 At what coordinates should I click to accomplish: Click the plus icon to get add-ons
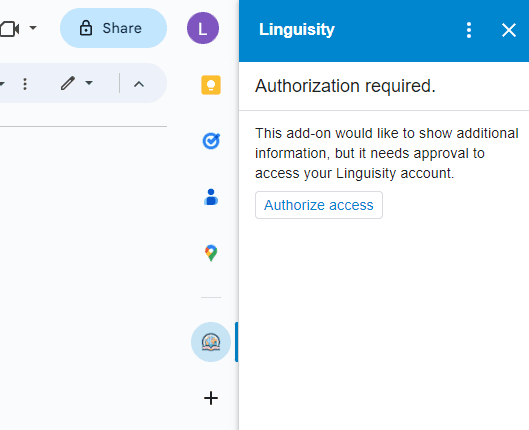tap(211, 398)
